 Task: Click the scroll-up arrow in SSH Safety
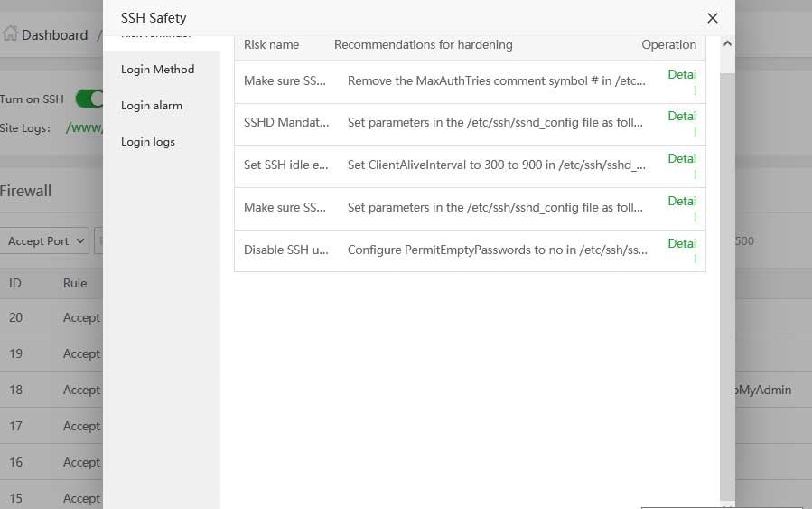(727, 43)
